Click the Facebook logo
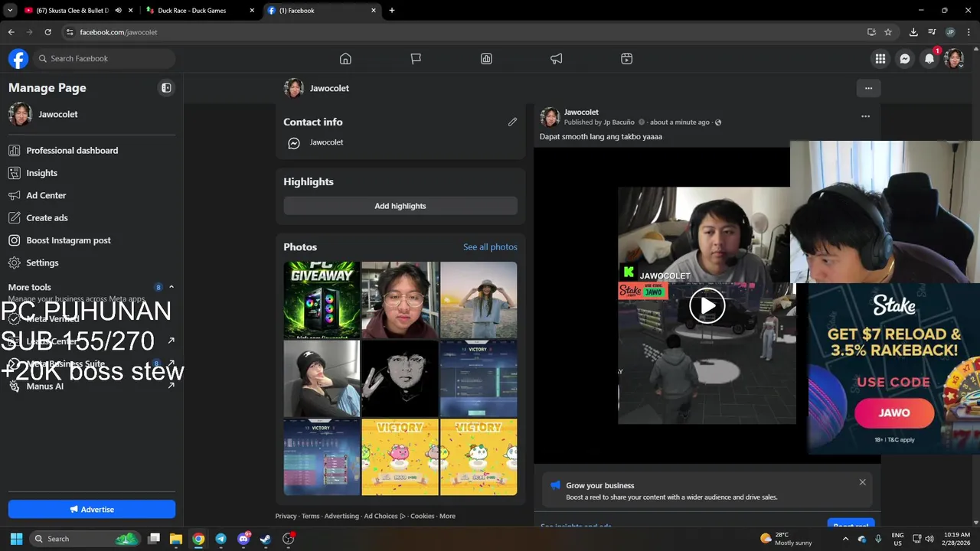The height and width of the screenshot is (551, 980). click(x=18, y=59)
